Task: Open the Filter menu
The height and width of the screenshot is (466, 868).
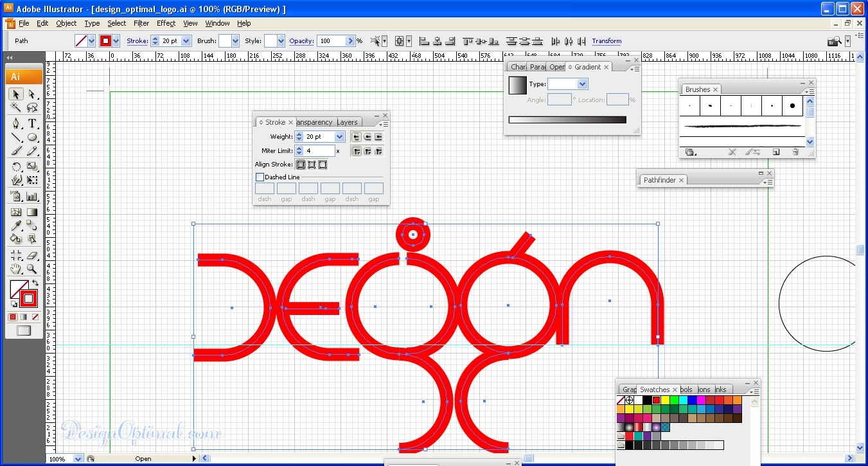Action: pos(141,23)
